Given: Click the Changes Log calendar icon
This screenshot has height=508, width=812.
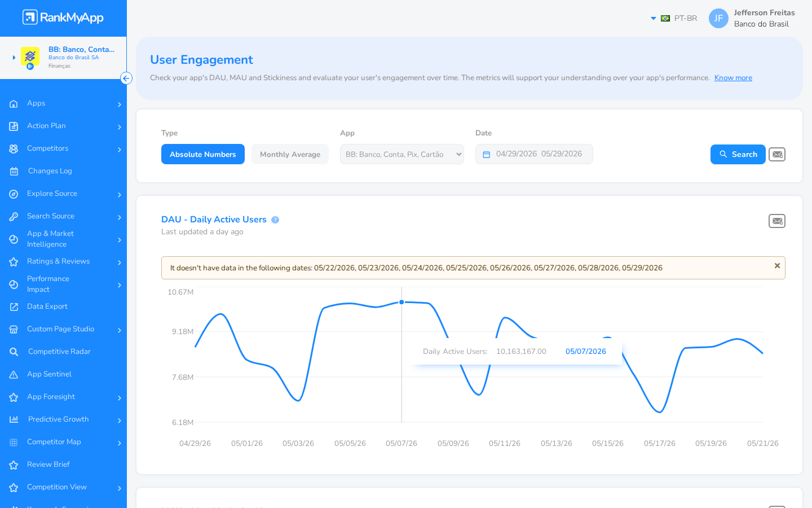Looking at the screenshot, I should point(14,172).
